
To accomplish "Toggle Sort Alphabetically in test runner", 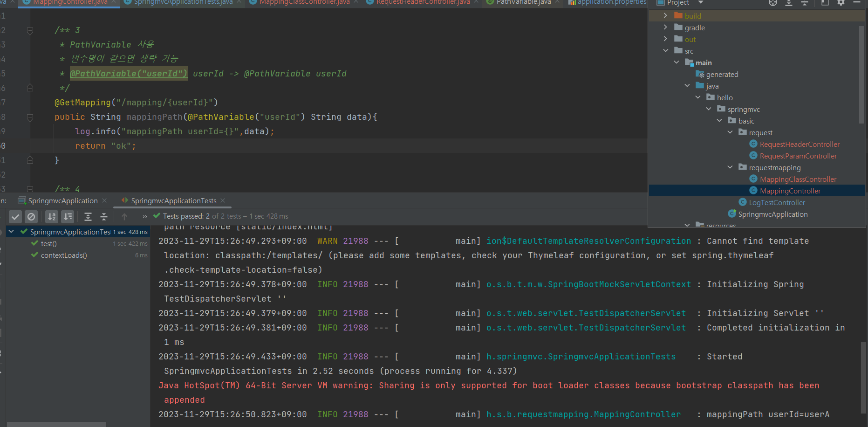I will coord(52,217).
